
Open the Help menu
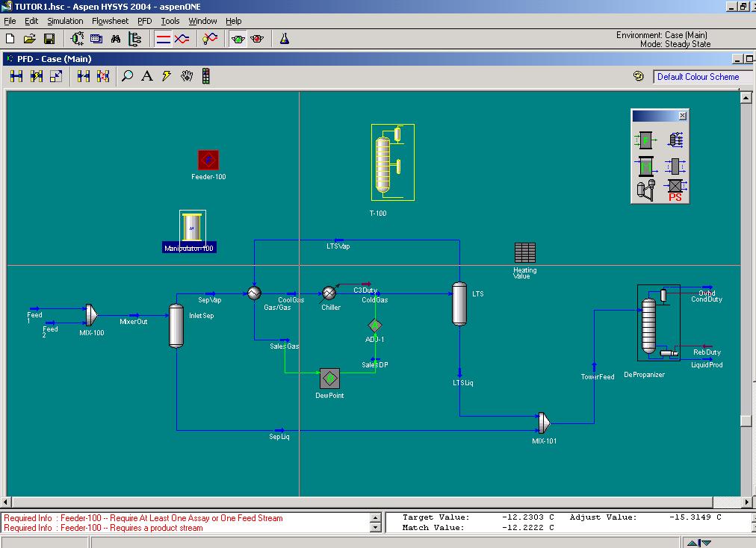233,21
